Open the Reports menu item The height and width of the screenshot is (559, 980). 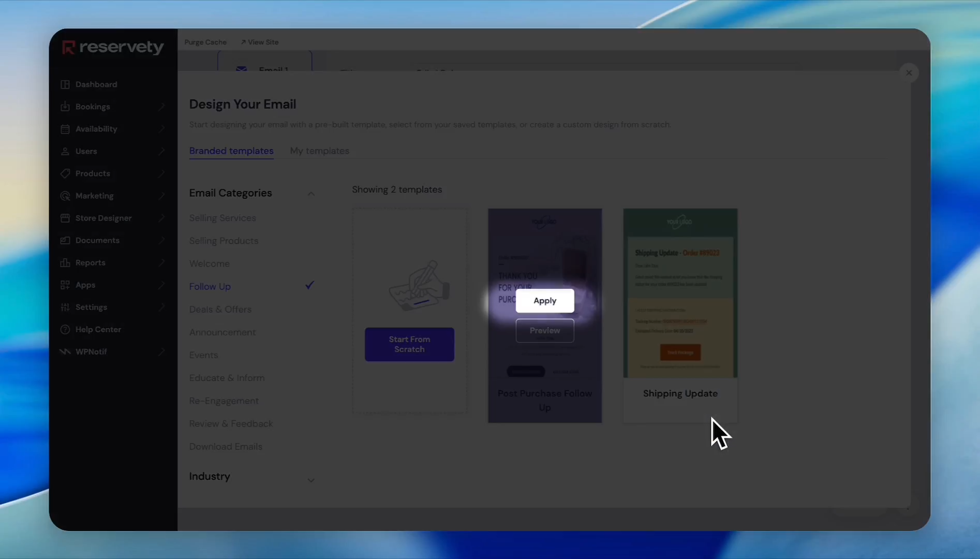point(91,262)
